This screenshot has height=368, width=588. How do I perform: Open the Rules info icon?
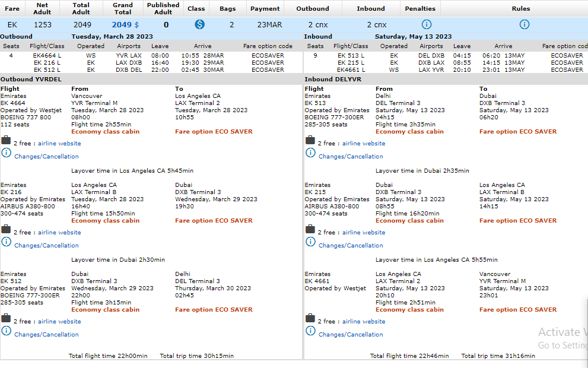[524, 24]
